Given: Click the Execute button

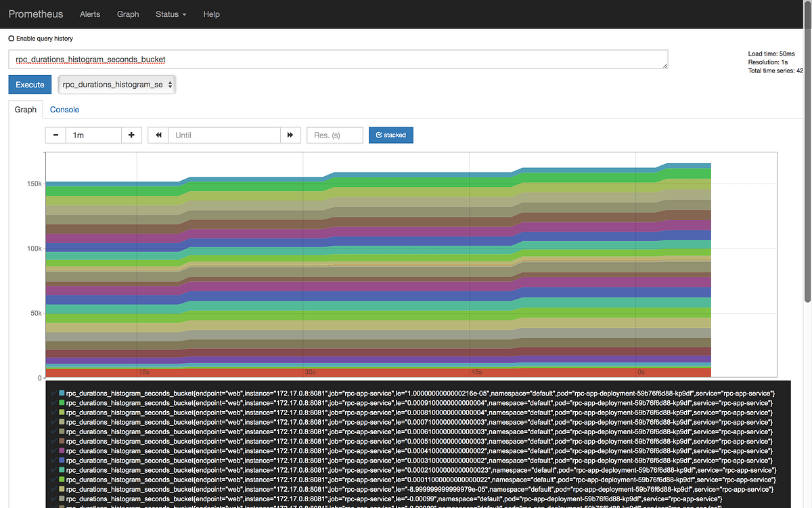Looking at the screenshot, I should click(x=30, y=85).
